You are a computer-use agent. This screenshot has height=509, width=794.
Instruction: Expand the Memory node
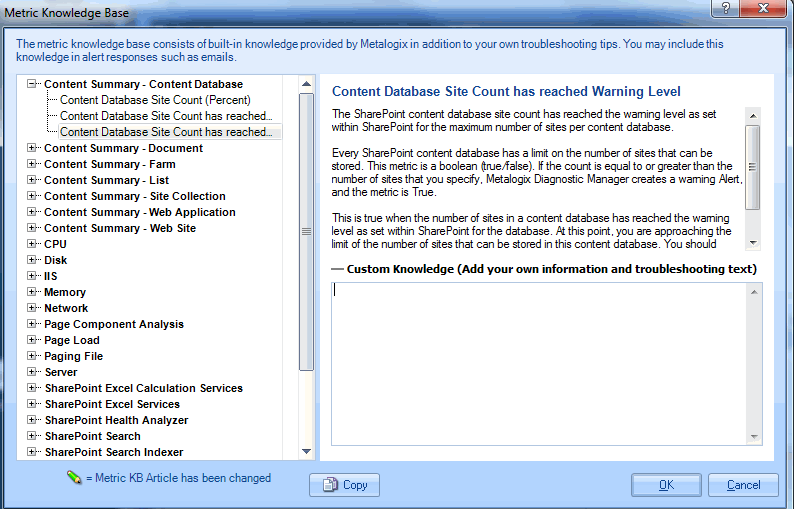tap(31, 292)
